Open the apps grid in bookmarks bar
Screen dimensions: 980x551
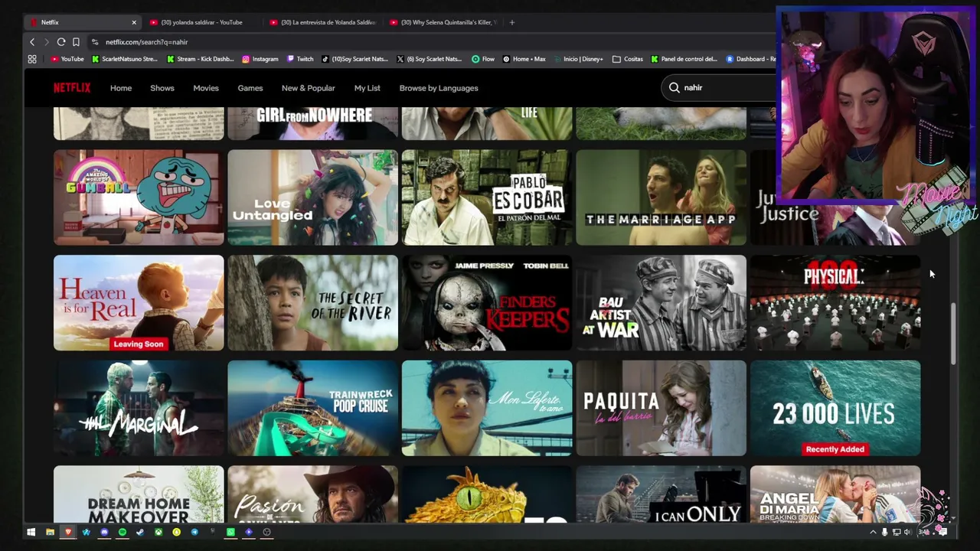32,59
